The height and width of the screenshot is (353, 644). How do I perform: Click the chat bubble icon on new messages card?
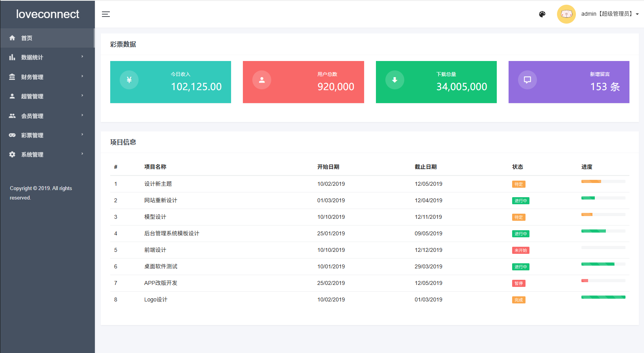(x=527, y=80)
